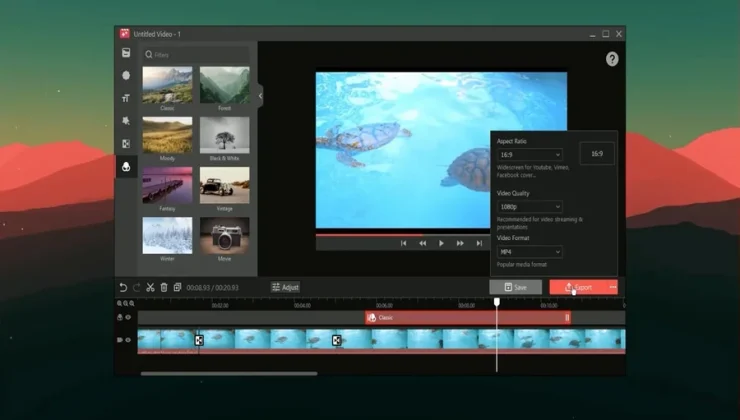Click the Save button
Screen dimensions: 740x420
[x=515, y=287]
